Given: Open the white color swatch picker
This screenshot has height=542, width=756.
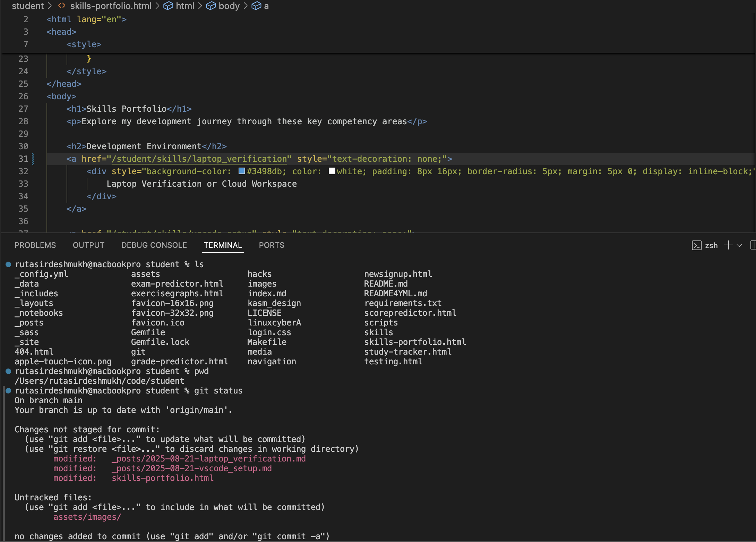Looking at the screenshot, I should tap(332, 171).
